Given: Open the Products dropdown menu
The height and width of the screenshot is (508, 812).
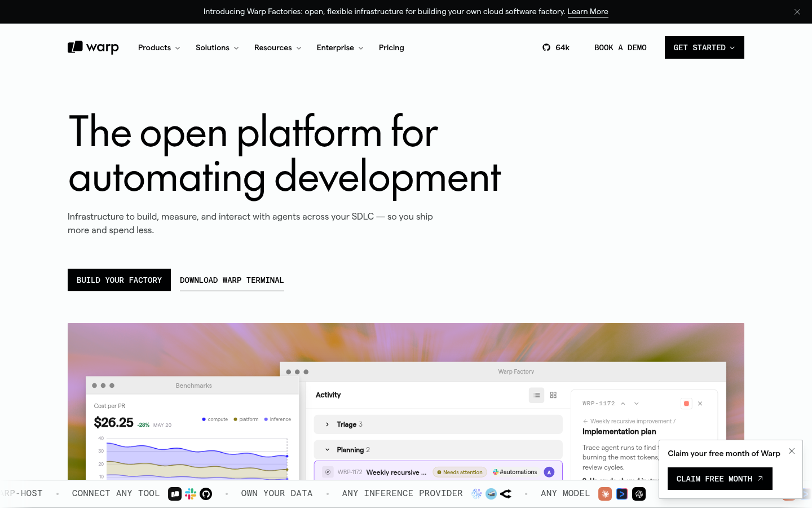Looking at the screenshot, I should click(x=159, y=47).
